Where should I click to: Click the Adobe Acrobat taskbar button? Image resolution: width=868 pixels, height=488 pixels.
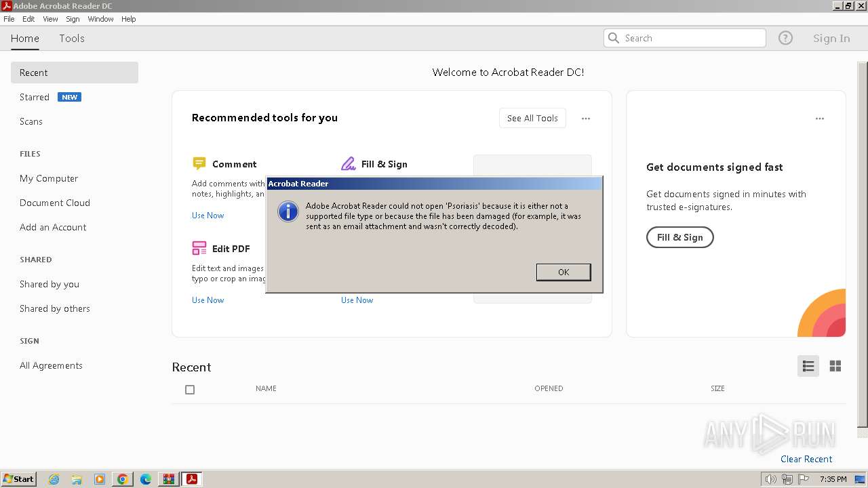pos(192,479)
